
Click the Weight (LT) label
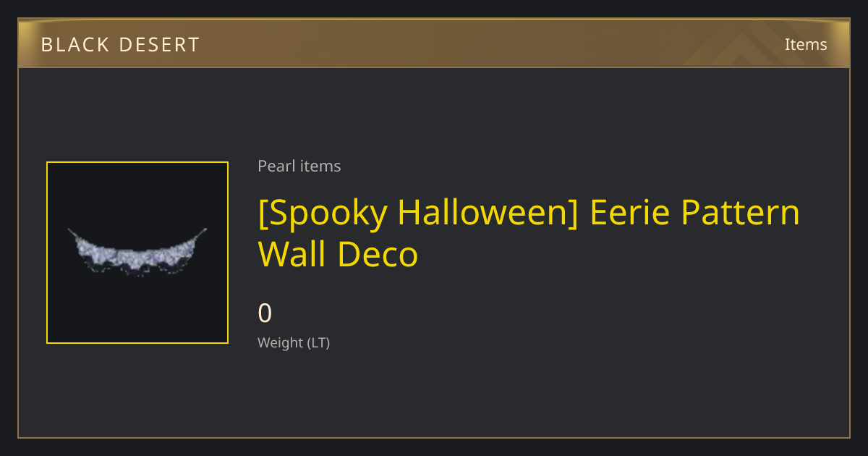click(294, 342)
